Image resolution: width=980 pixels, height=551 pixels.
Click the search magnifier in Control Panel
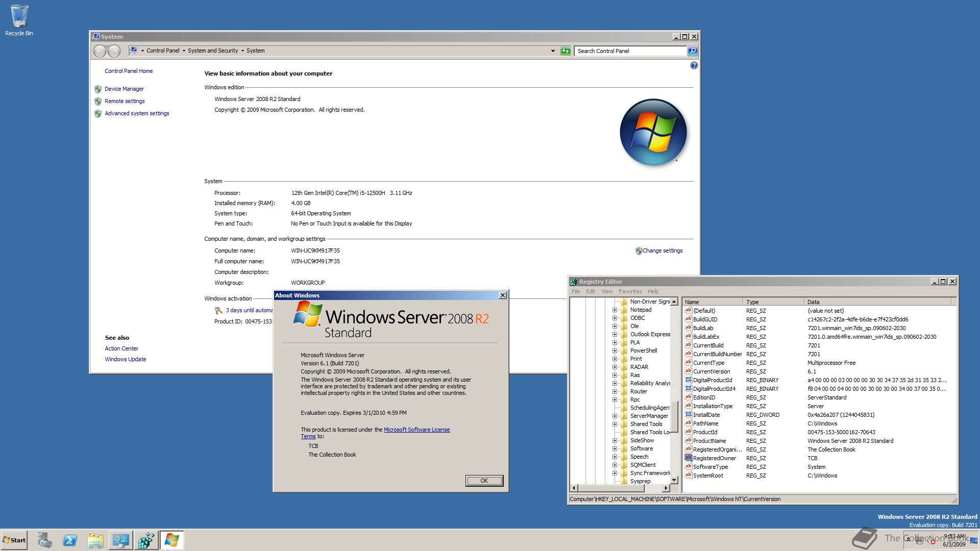point(692,51)
